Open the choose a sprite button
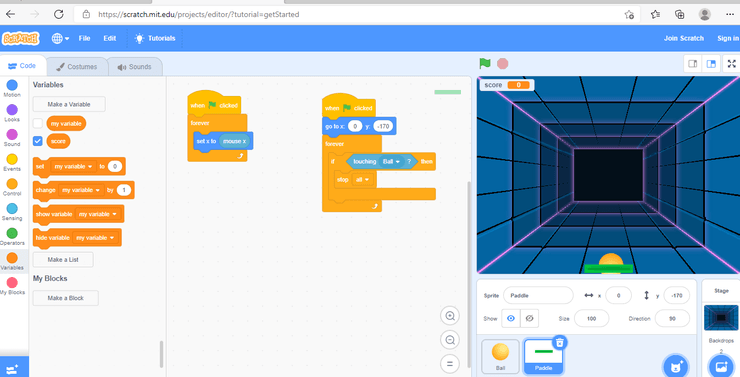Viewport: 740px width, 377px height. point(675,367)
